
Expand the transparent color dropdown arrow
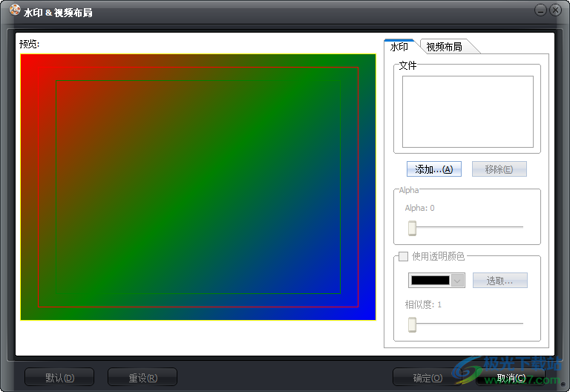[x=458, y=281]
